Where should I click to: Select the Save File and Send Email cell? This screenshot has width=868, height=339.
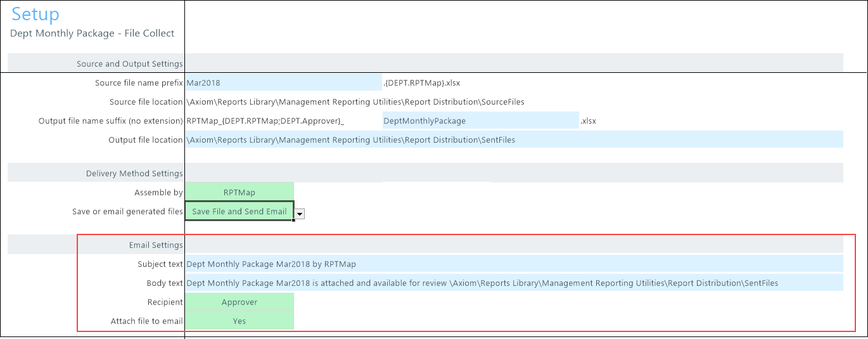[239, 212]
